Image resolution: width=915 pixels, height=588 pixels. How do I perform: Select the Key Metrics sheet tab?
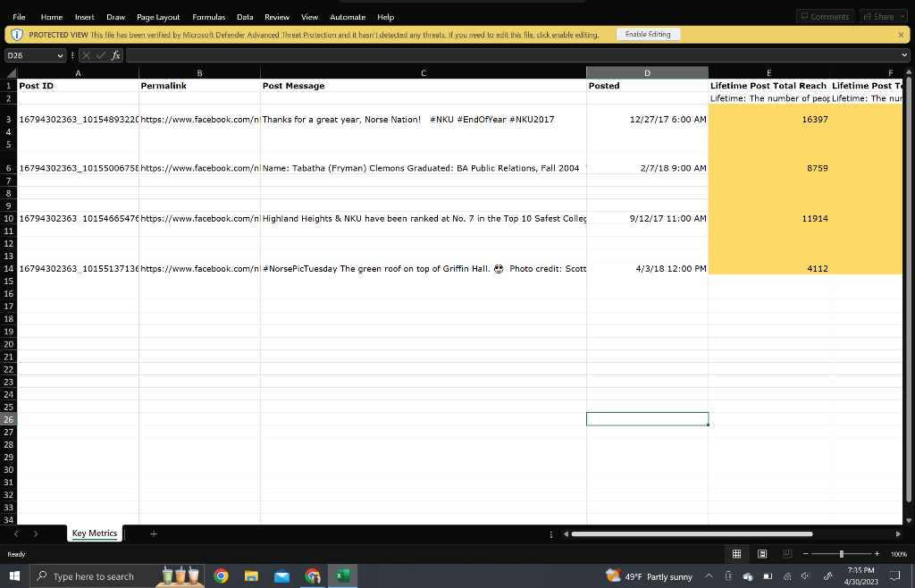tap(95, 533)
